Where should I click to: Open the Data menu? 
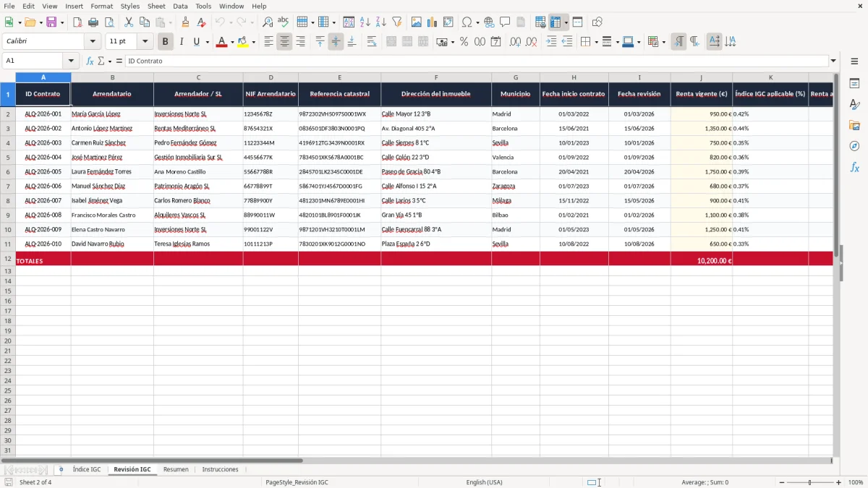180,6
